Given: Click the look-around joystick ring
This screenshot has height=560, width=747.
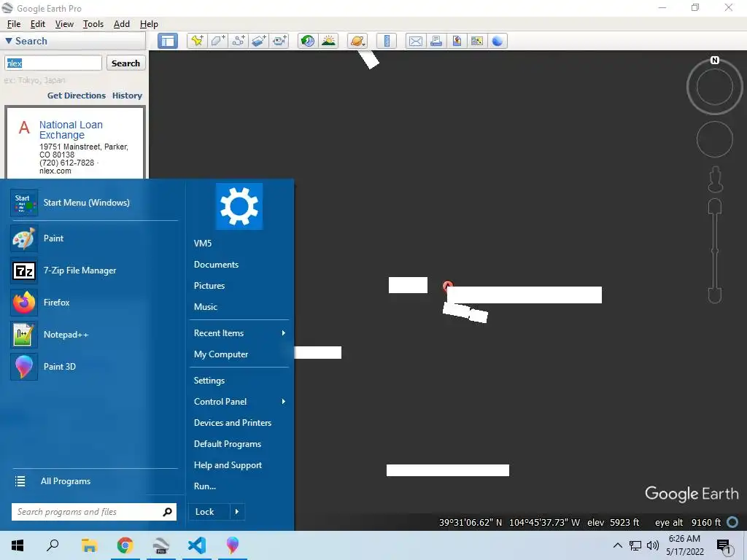Looking at the screenshot, I should click(x=715, y=87).
